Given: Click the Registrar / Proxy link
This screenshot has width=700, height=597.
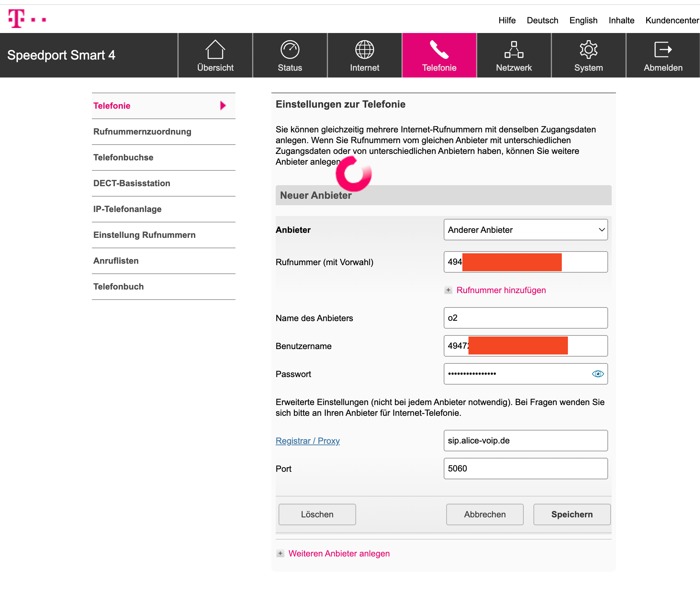Looking at the screenshot, I should [x=308, y=441].
